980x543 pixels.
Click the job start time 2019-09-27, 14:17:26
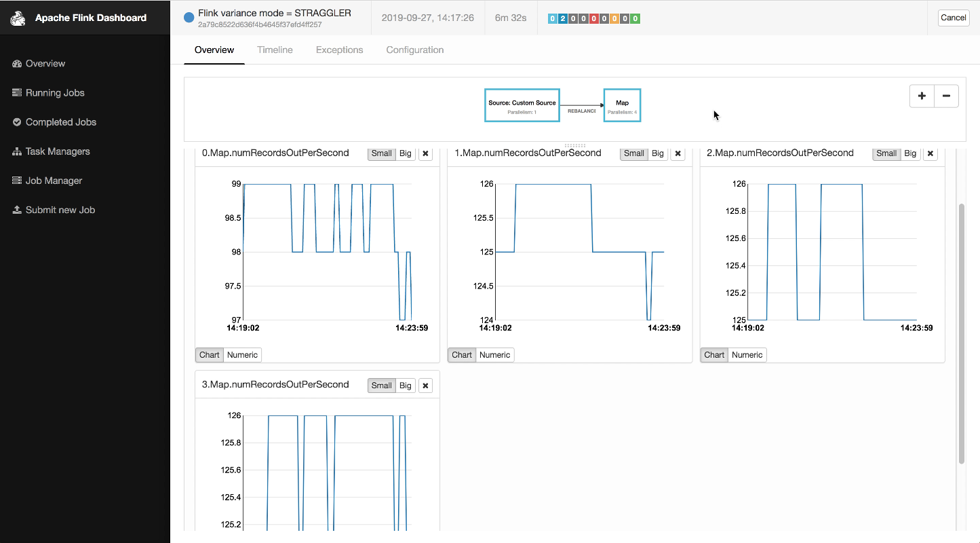[x=428, y=18]
